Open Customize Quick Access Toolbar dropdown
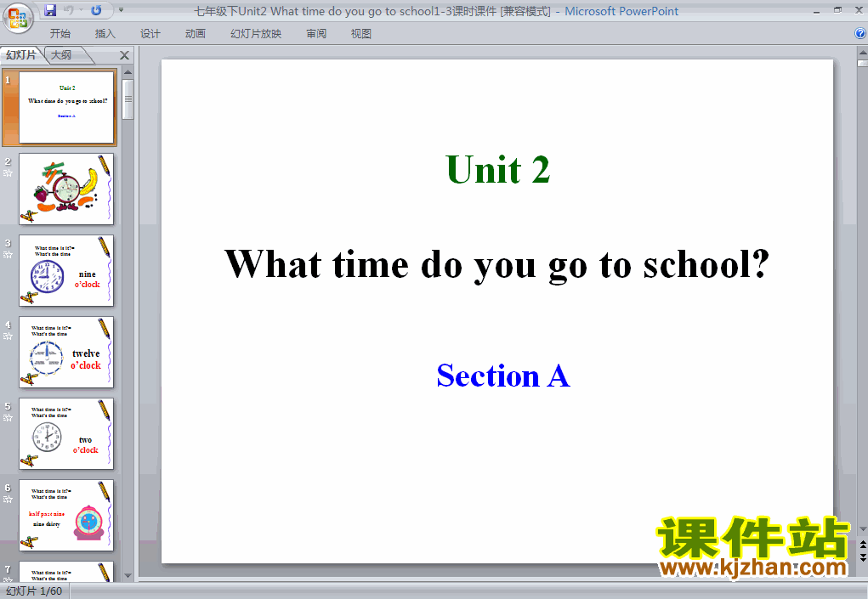 coord(122,10)
